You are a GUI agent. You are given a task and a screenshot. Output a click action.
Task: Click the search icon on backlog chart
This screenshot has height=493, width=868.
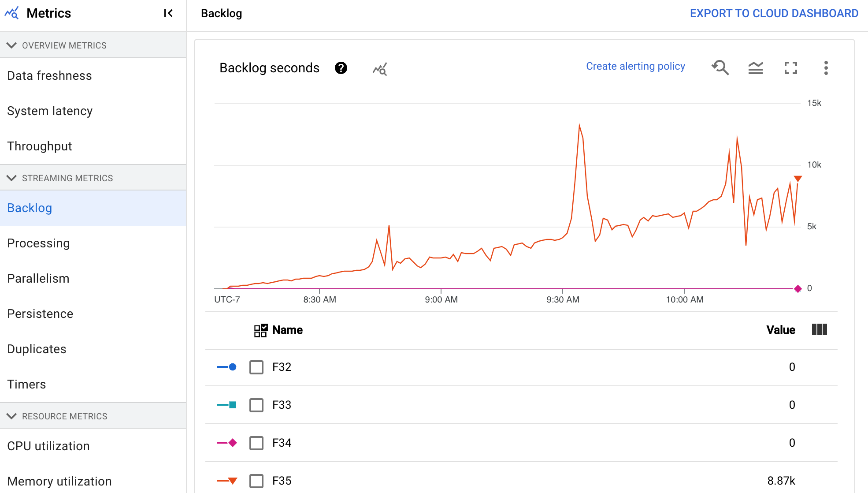click(x=721, y=67)
